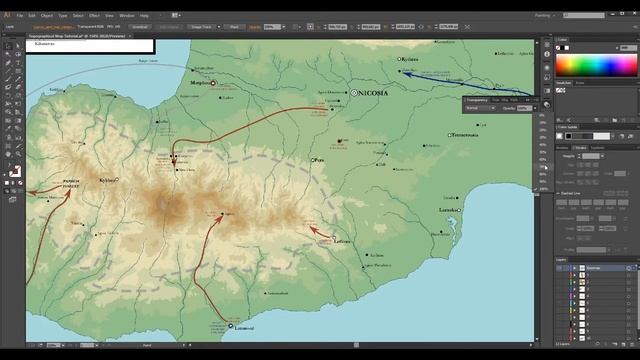Viewport: 640px width, 360px height.
Task: Open the Painting workspace switcher
Action: point(544,16)
